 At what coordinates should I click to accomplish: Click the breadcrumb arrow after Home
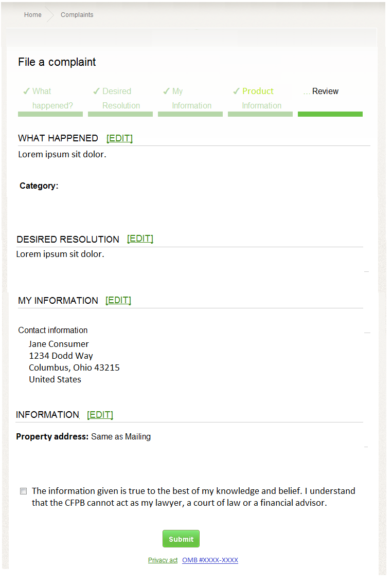point(50,15)
